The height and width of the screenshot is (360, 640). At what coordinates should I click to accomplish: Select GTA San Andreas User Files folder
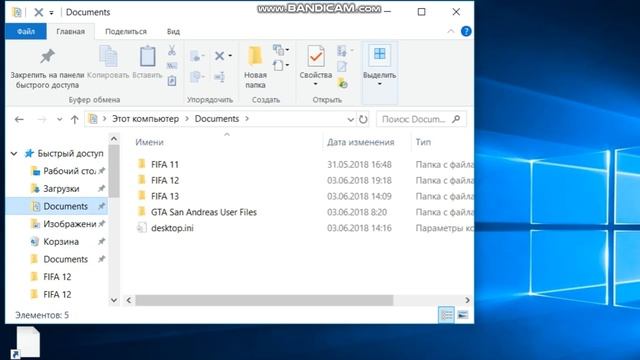(x=204, y=212)
